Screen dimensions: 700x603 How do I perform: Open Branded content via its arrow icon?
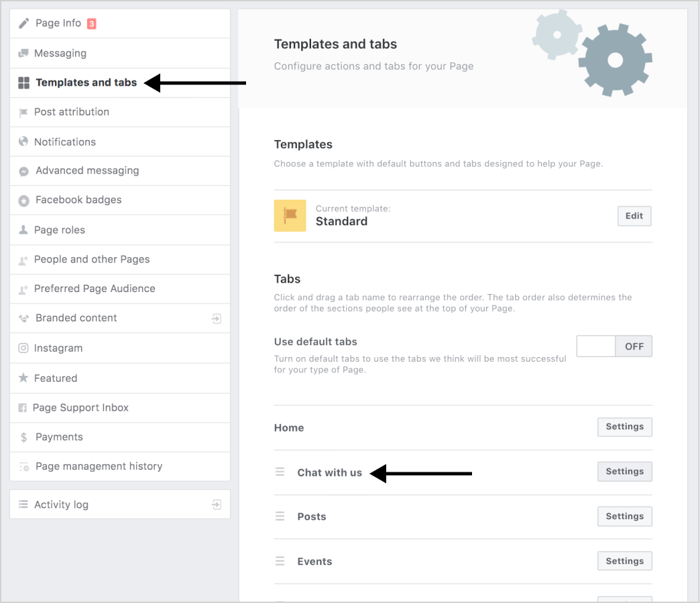click(x=217, y=319)
